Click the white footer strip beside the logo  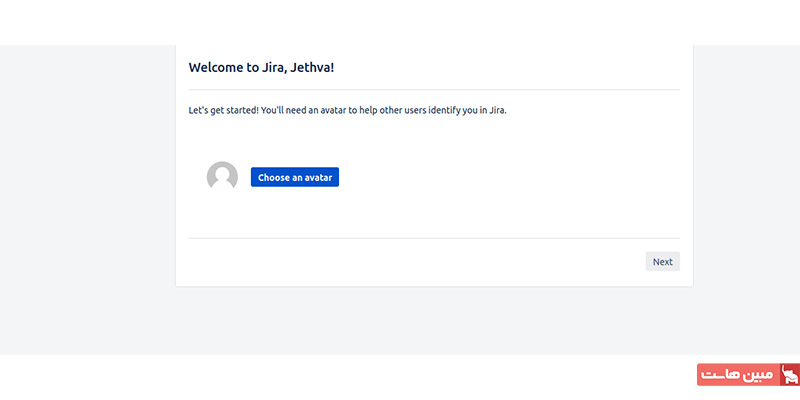pyautogui.click(x=347, y=377)
